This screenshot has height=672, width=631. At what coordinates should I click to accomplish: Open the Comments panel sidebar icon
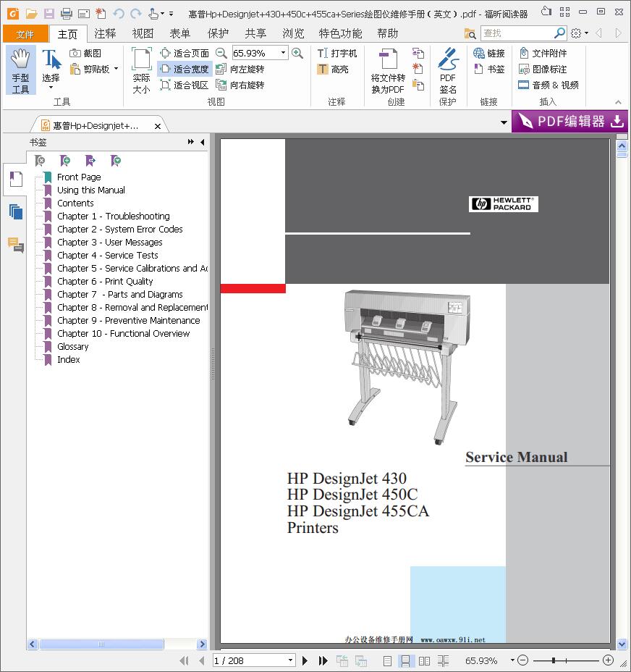pyautogui.click(x=16, y=245)
